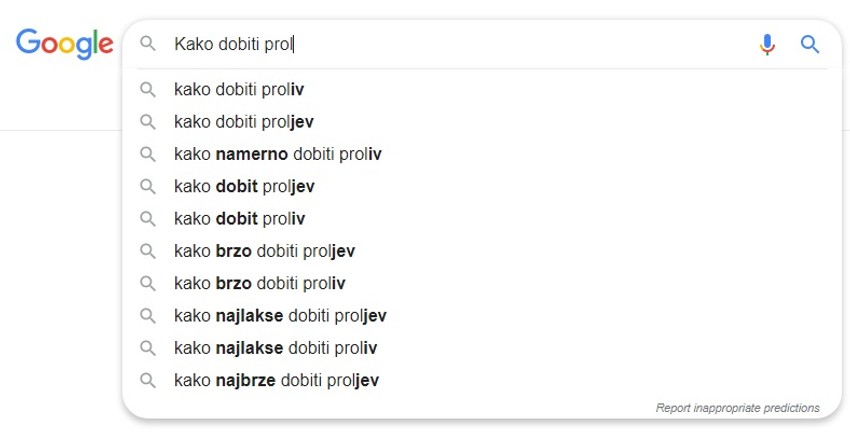
Task: Choose 'kako brzo dobiti proljev' suggestion
Action: (x=264, y=251)
